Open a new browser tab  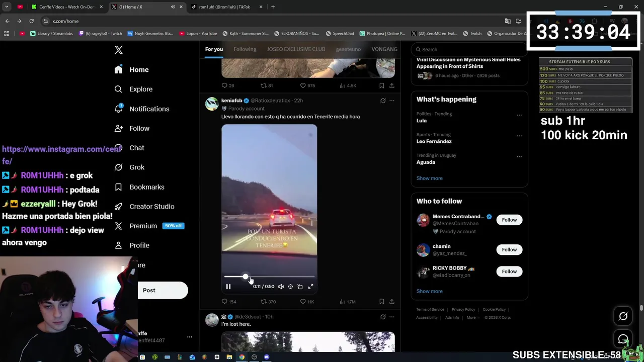(x=273, y=7)
